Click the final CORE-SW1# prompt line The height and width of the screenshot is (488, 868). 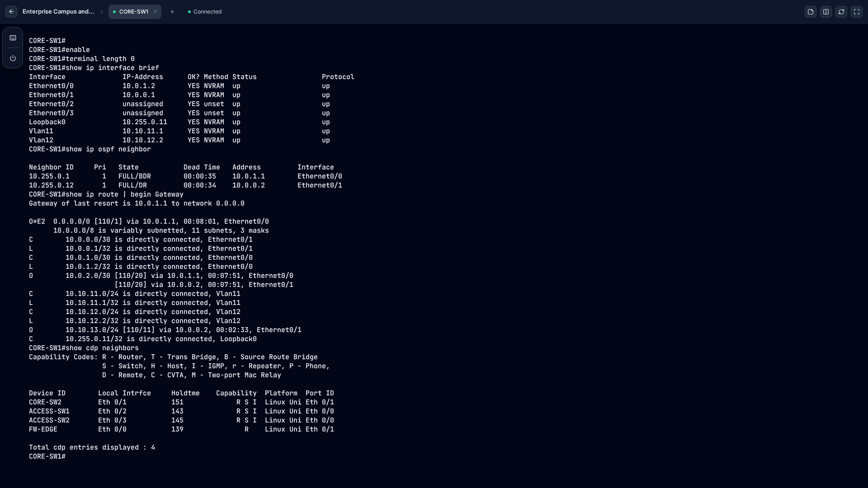47,456
